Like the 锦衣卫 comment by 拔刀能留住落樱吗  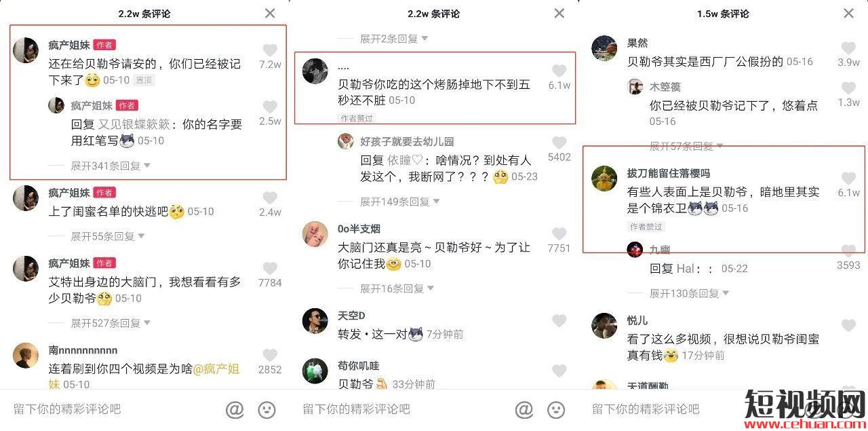pos(848,178)
